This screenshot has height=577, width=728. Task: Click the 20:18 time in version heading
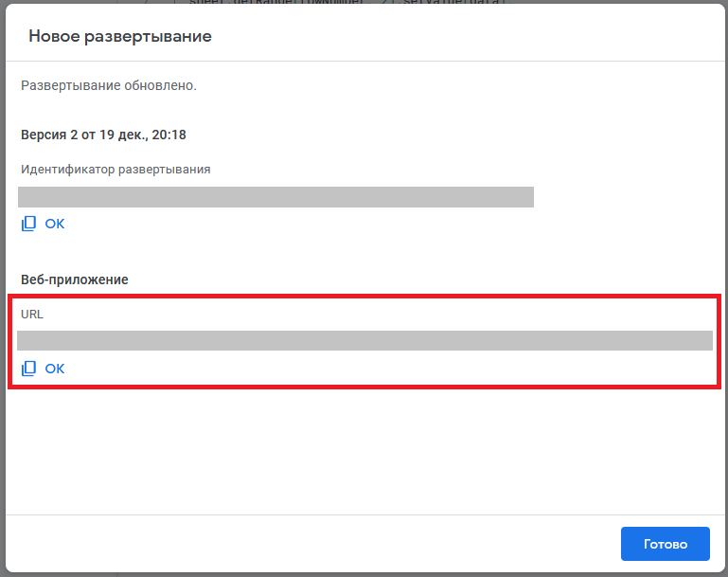click(169, 135)
